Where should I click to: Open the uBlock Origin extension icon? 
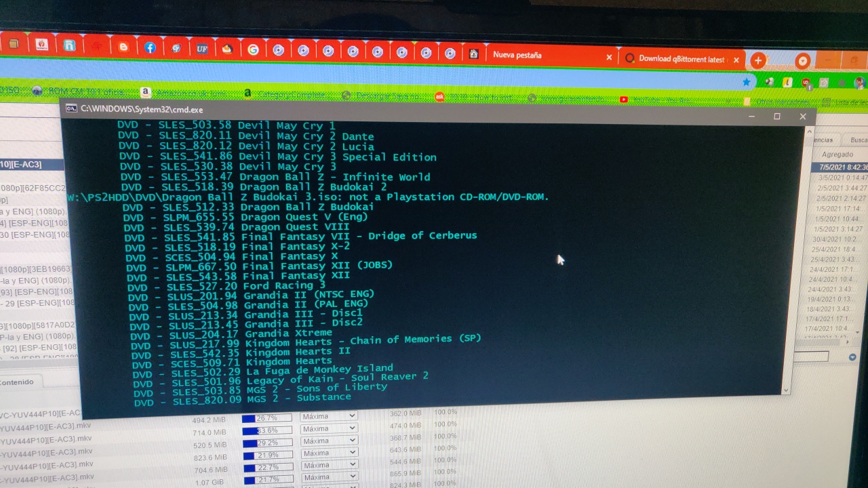click(x=806, y=83)
